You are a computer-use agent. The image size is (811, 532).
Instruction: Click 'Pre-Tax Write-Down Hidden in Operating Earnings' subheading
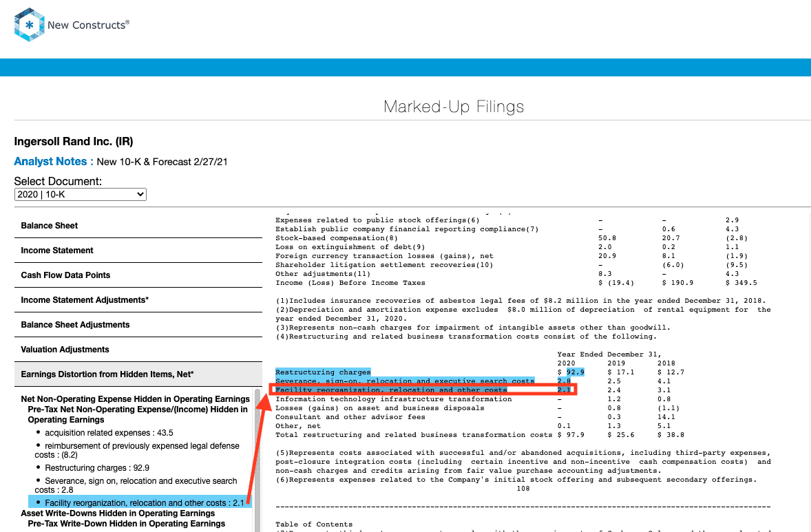click(126, 524)
